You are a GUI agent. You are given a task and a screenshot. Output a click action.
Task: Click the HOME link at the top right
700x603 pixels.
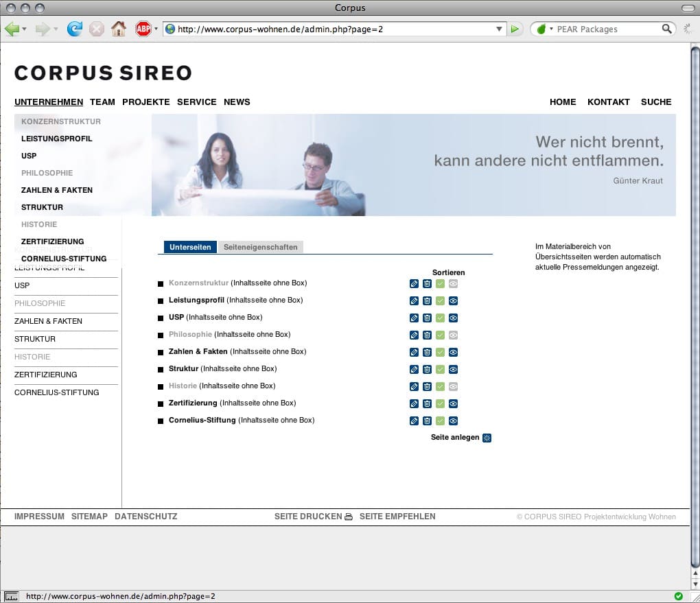pyautogui.click(x=563, y=102)
